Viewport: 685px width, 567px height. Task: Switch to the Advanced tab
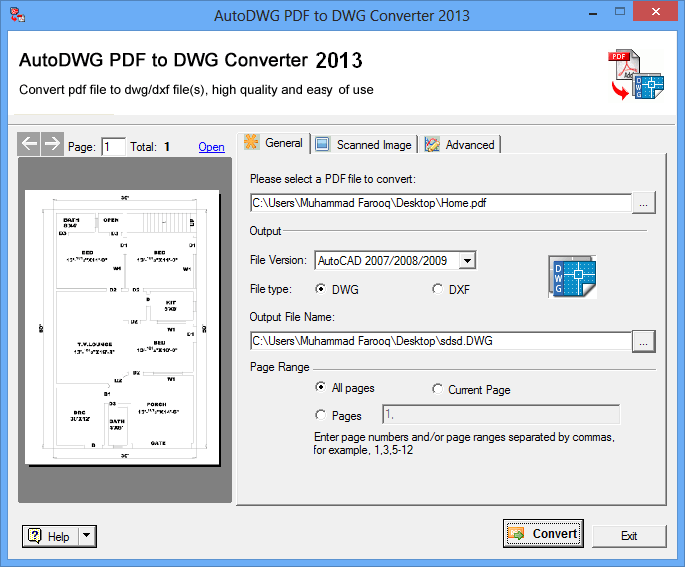point(460,145)
